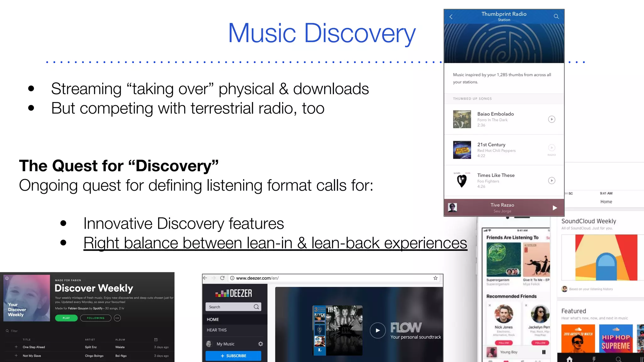
Task: Click the Deezer logo
Action: pyautogui.click(x=234, y=293)
